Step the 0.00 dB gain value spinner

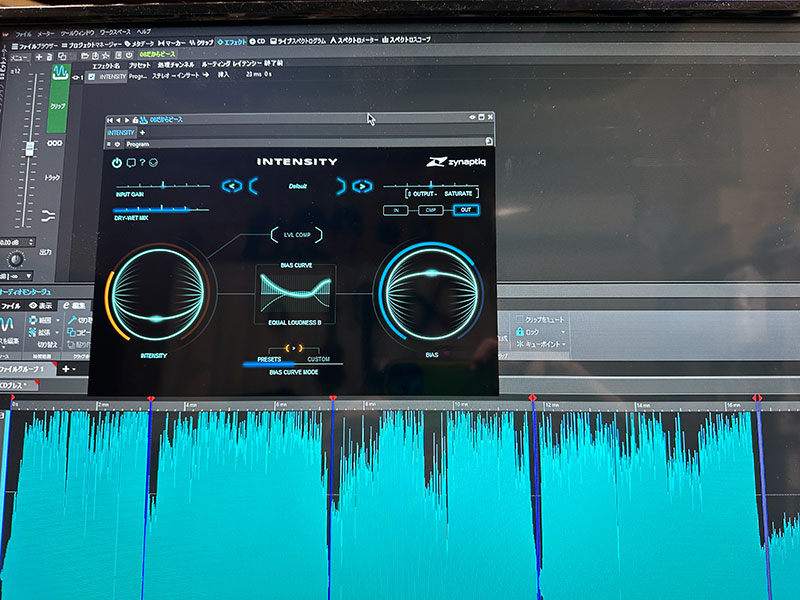tap(31, 242)
